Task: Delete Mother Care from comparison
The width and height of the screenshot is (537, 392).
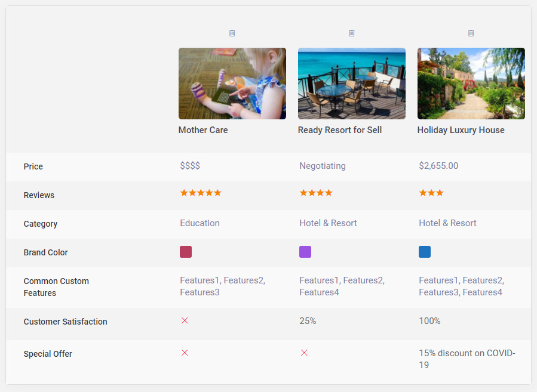Action: (x=232, y=33)
